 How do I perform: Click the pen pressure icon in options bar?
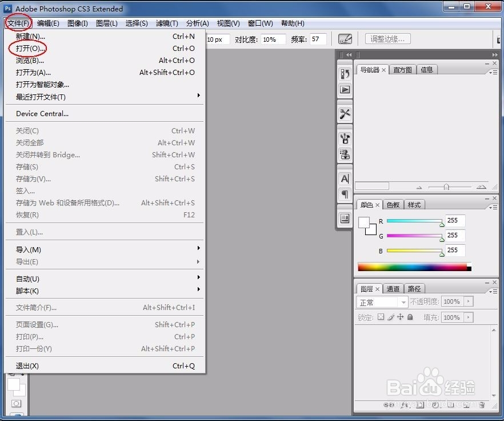pyautogui.click(x=345, y=39)
